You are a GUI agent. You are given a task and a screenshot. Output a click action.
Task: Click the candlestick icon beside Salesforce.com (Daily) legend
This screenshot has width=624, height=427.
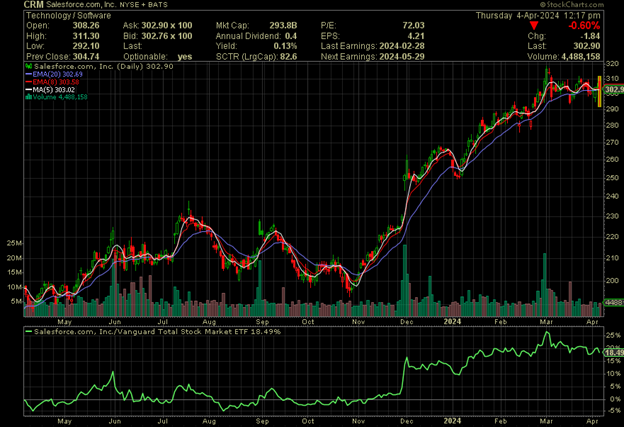click(29, 66)
